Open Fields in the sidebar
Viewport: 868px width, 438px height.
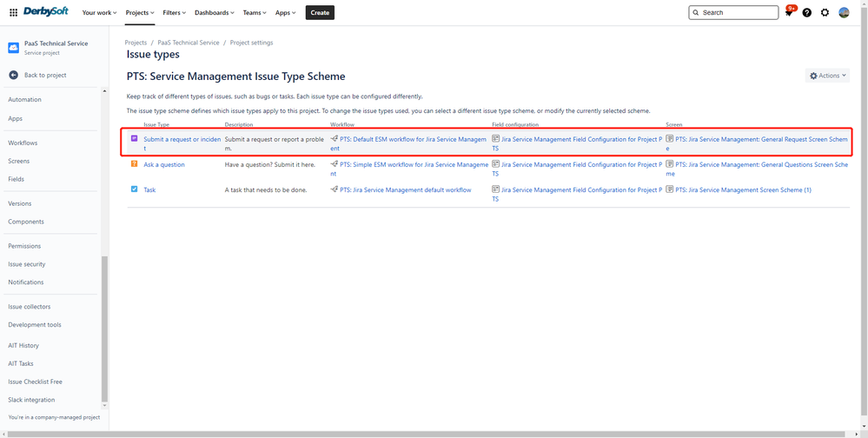16,179
